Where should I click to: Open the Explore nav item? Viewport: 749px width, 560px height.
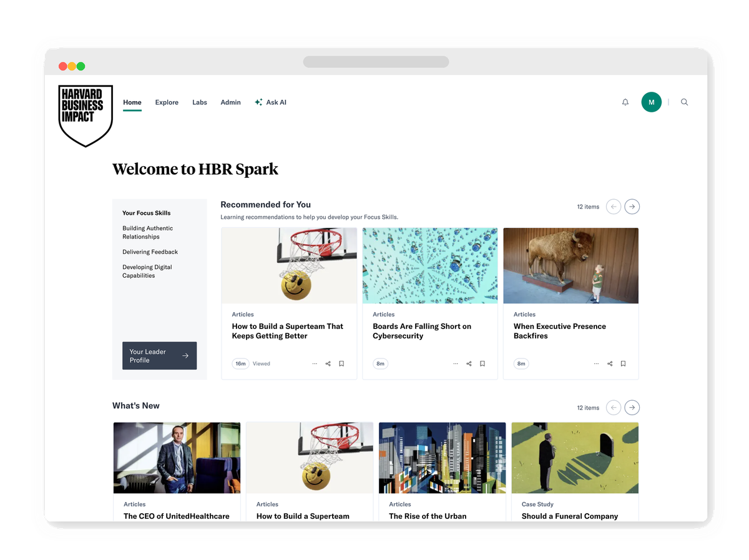pos(167,102)
